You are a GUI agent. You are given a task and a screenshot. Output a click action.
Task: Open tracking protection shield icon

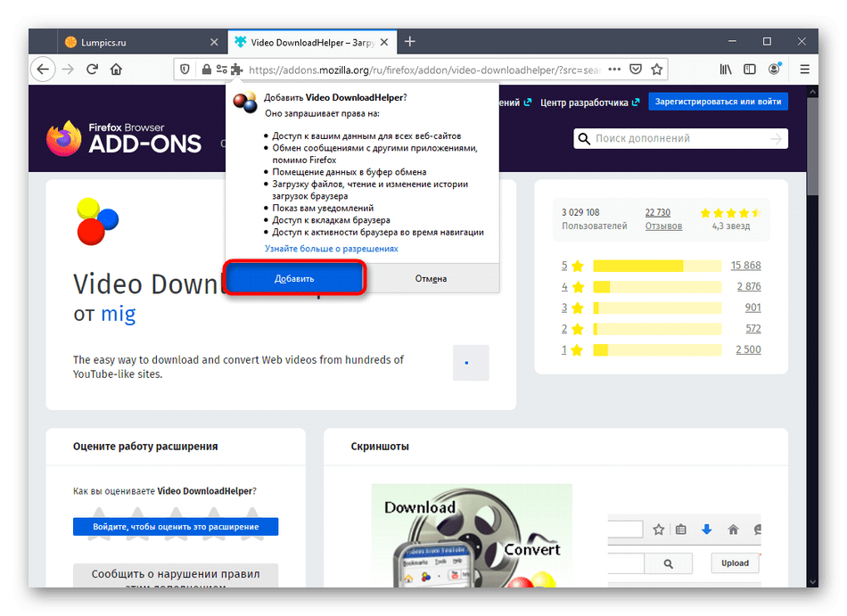pos(185,70)
